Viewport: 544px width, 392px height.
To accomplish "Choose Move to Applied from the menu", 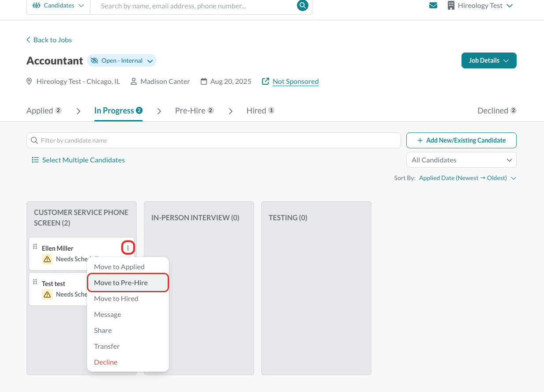I will pos(128,267).
